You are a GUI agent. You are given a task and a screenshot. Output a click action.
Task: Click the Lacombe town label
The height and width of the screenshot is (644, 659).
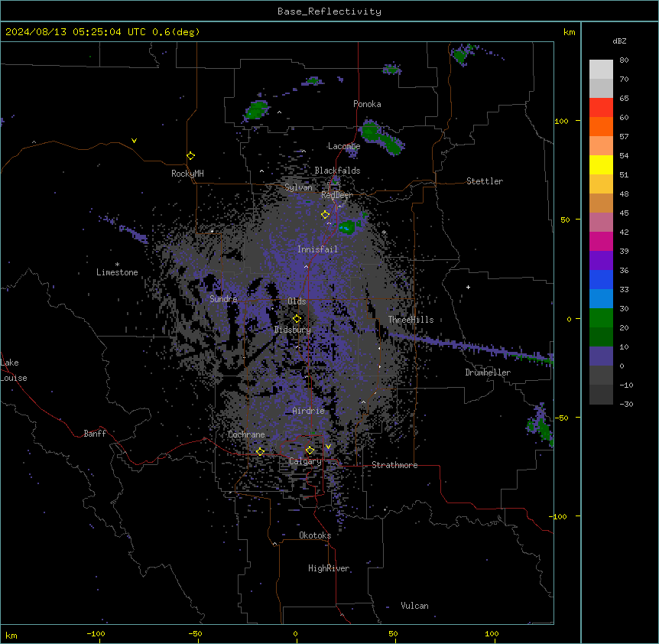(344, 146)
